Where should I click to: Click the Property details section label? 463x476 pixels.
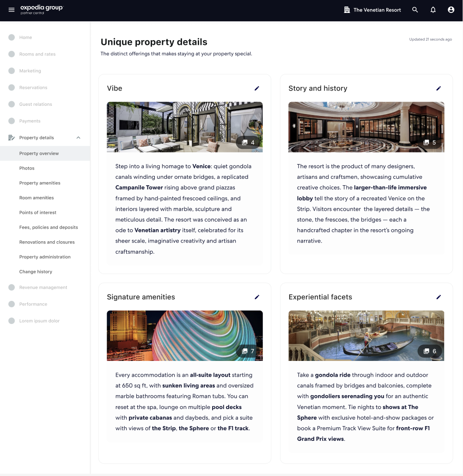pos(37,138)
